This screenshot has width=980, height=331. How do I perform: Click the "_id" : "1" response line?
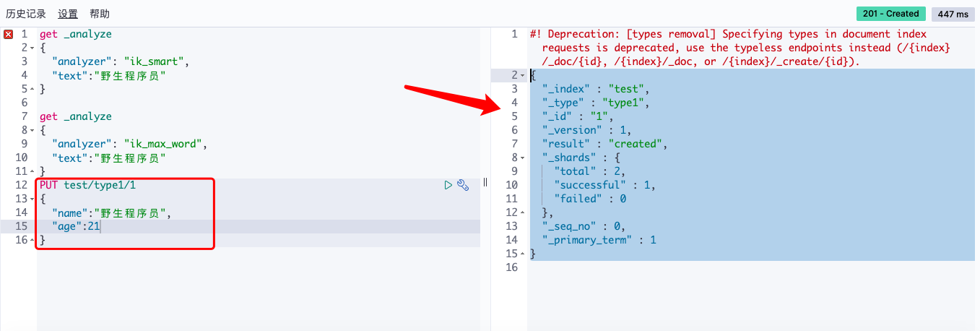point(578,116)
